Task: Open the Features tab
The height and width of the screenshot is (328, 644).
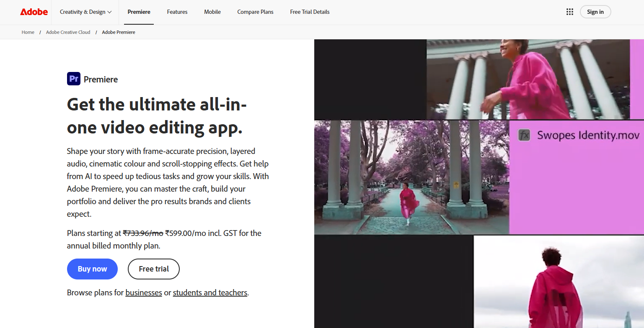Action: pos(177,12)
